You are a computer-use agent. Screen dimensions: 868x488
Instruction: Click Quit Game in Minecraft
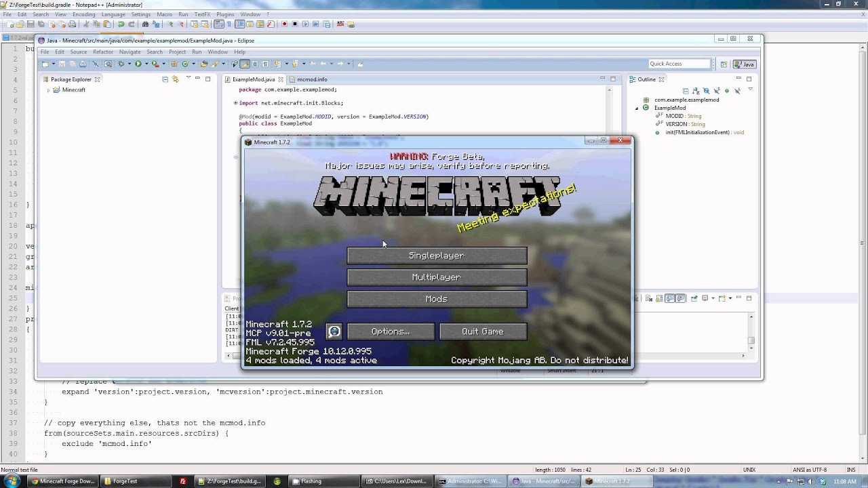click(483, 331)
